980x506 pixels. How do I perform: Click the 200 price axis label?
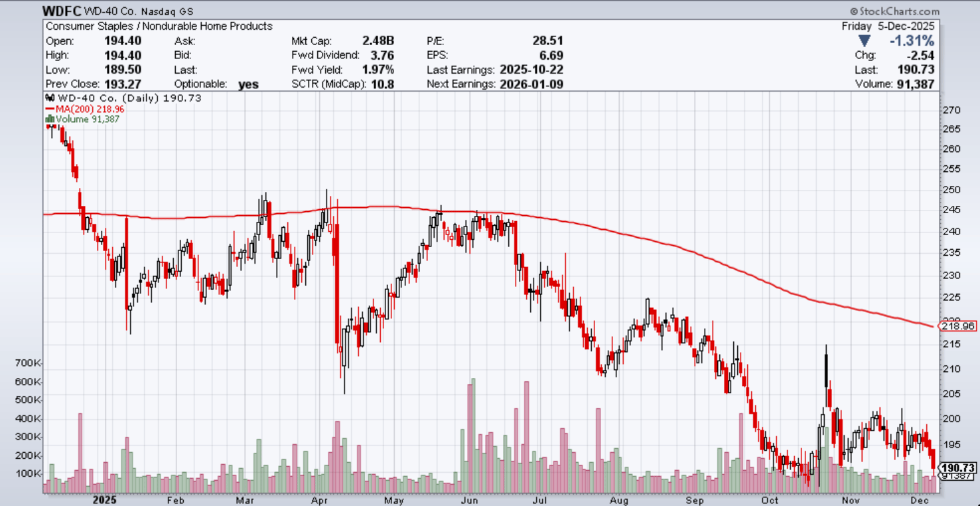951,419
